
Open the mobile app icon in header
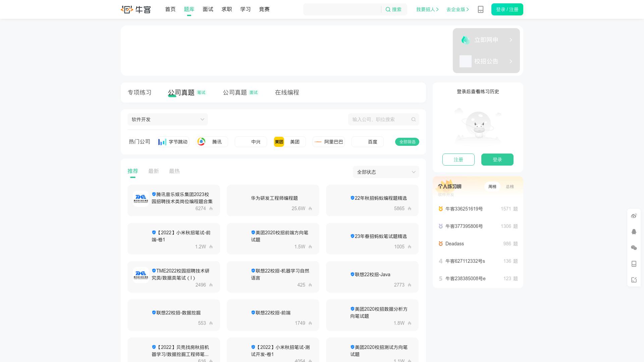click(x=481, y=9)
